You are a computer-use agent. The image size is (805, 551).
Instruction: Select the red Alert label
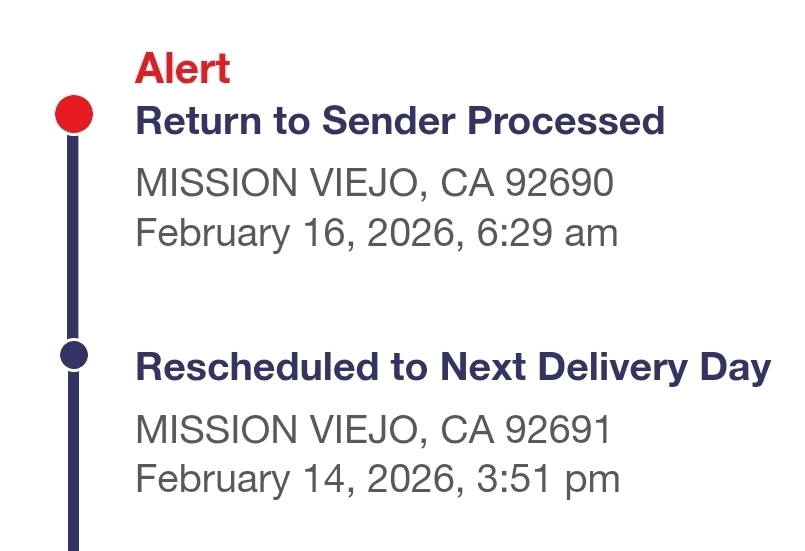pyautogui.click(x=182, y=69)
